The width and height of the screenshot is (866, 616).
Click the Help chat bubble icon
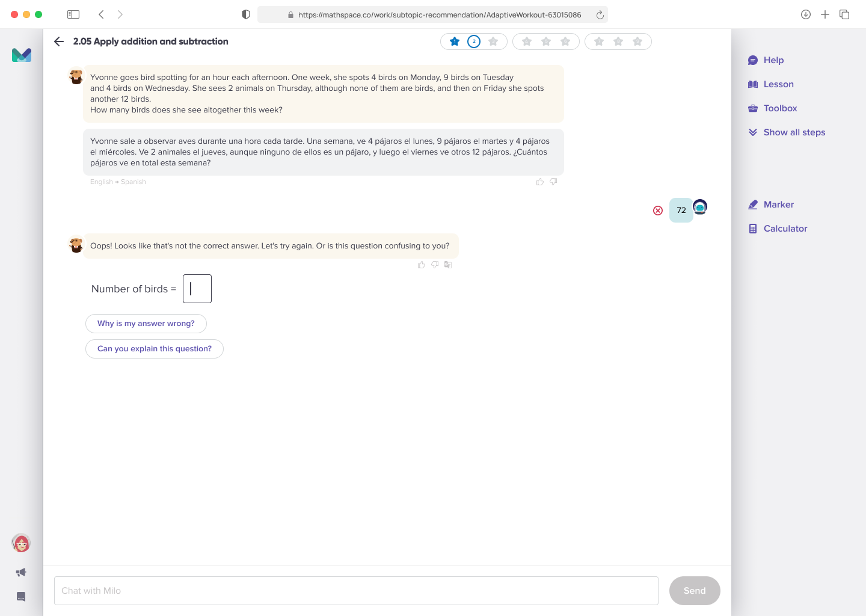click(x=753, y=60)
